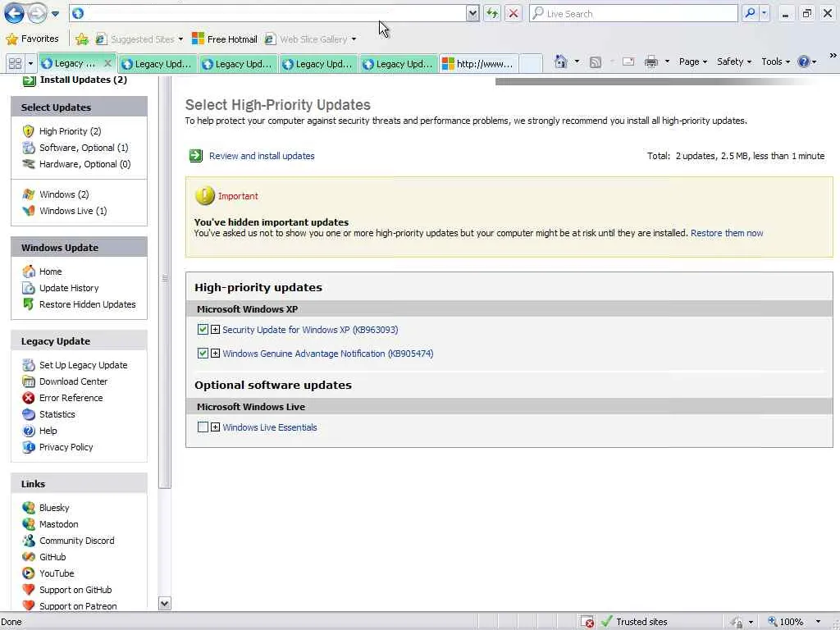Click the sidebar scroll down arrow
840x630 pixels.
(164, 603)
